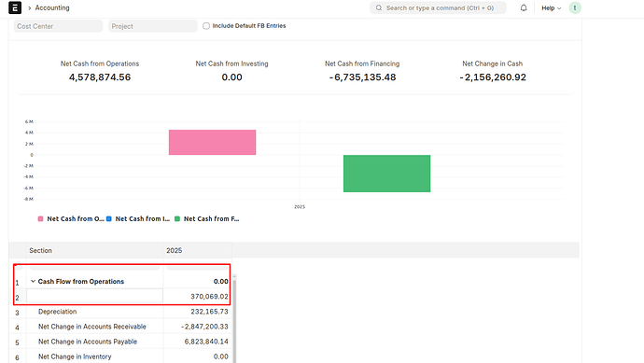The image size is (644, 363).
Task: Toggle the blue Net Cash from Investing legend
Action: click(138, 219)
